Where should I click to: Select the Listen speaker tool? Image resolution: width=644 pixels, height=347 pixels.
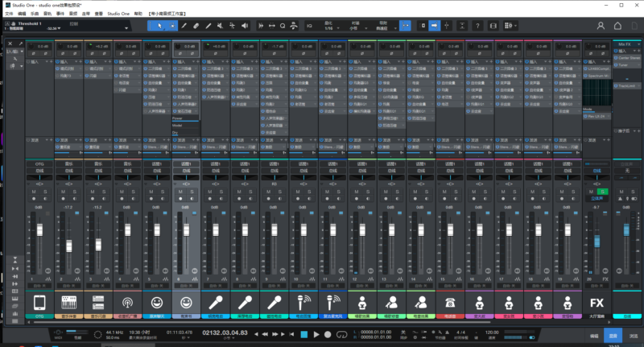coord(245,26)
